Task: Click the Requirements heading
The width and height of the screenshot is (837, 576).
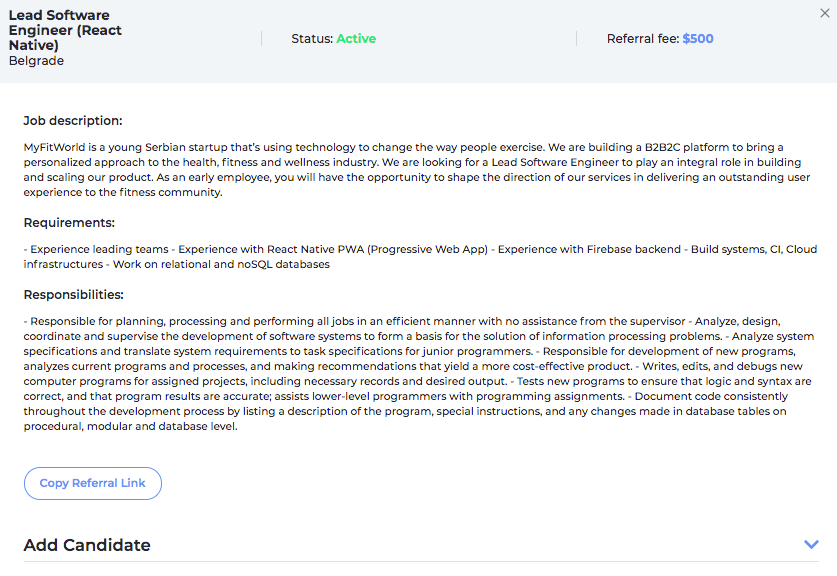Action: tap(69, 223)
